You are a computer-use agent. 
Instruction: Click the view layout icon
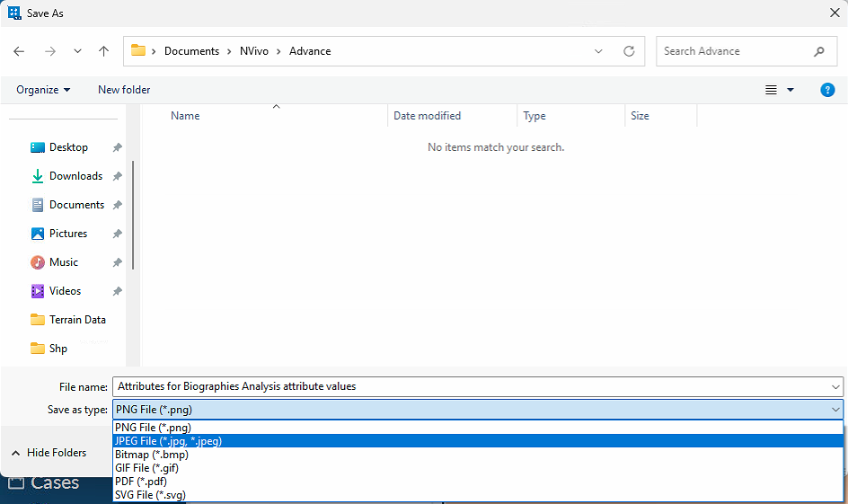771,90
